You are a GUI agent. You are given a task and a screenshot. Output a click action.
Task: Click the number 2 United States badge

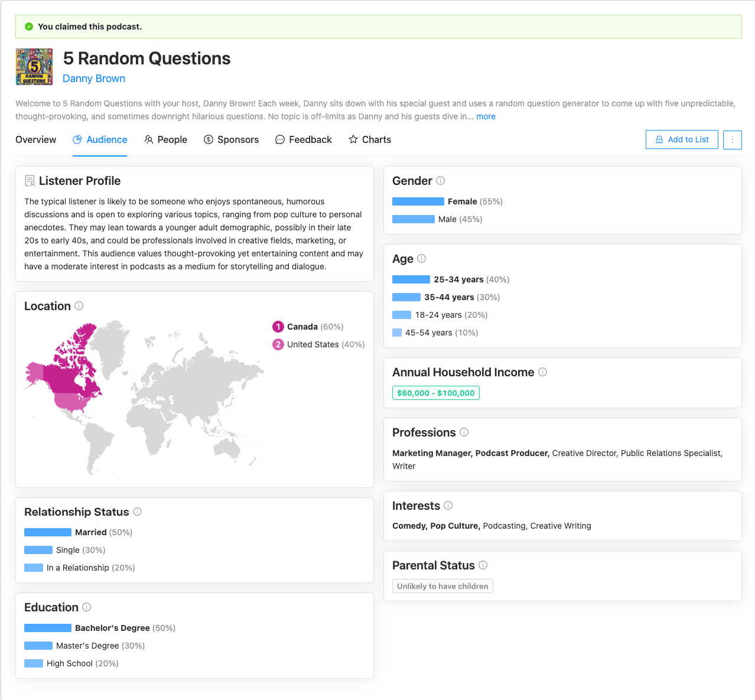coord(278,344)
